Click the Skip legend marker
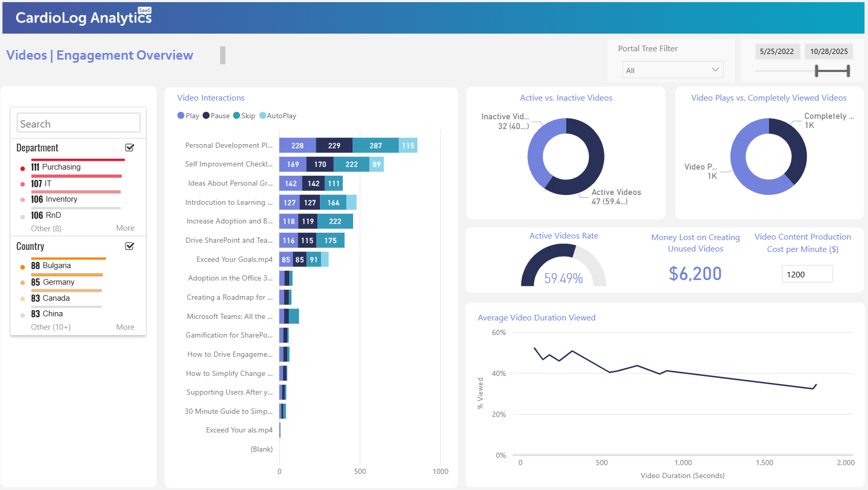This screenshot has width=868, height=490. point(236,116)
